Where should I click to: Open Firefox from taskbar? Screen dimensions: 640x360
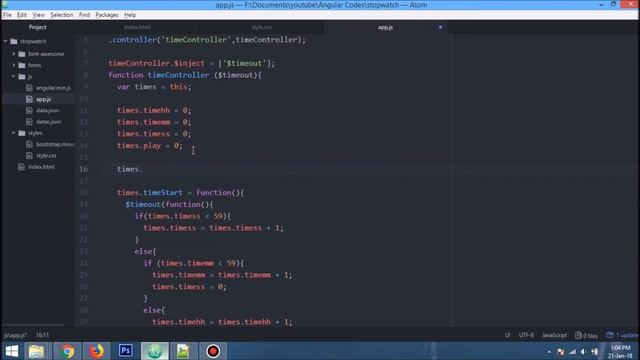click(96, 351)
